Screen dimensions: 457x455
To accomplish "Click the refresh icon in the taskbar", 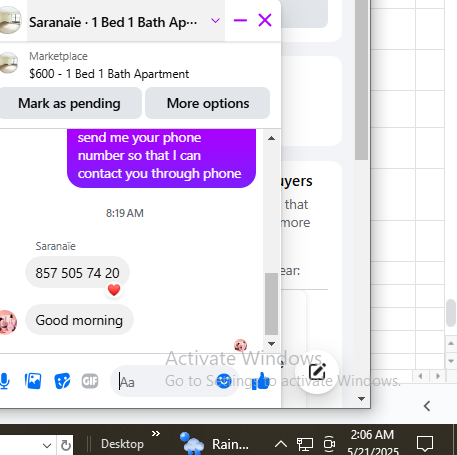I will point(65,445).
